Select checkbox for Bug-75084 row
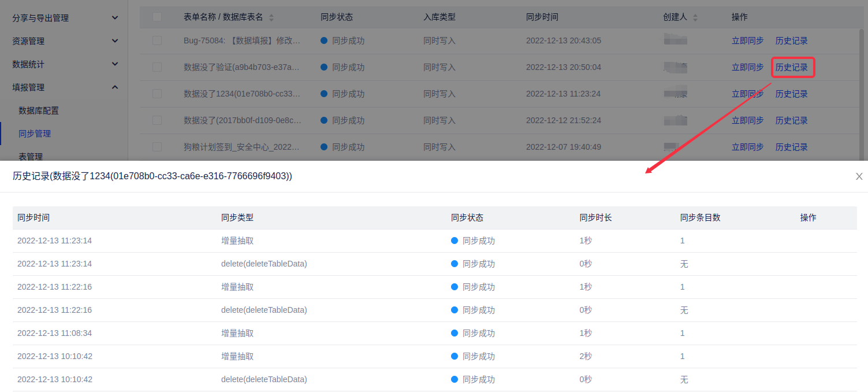The height and width of the screenshot is (392, 868). (157, 40)
